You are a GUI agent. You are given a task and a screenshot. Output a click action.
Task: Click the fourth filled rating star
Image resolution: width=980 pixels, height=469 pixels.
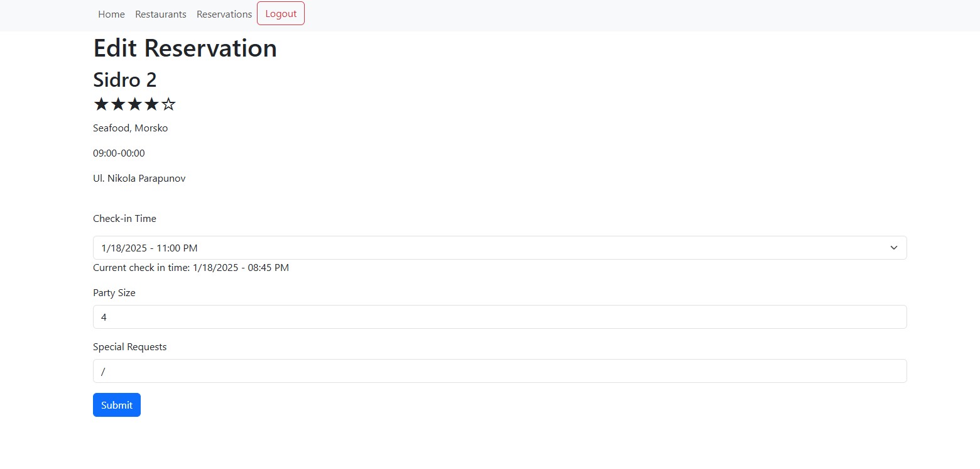pyautogui.click(x=151, y=104)
